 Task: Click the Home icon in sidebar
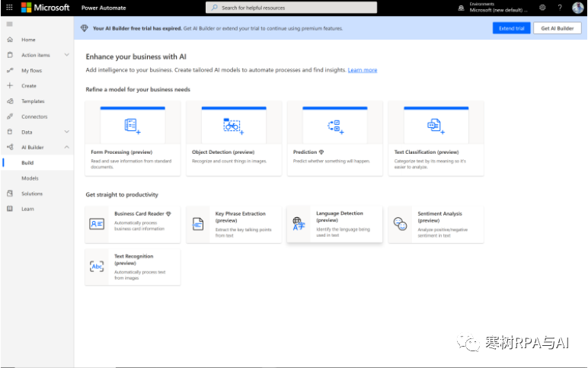point(10,40)
